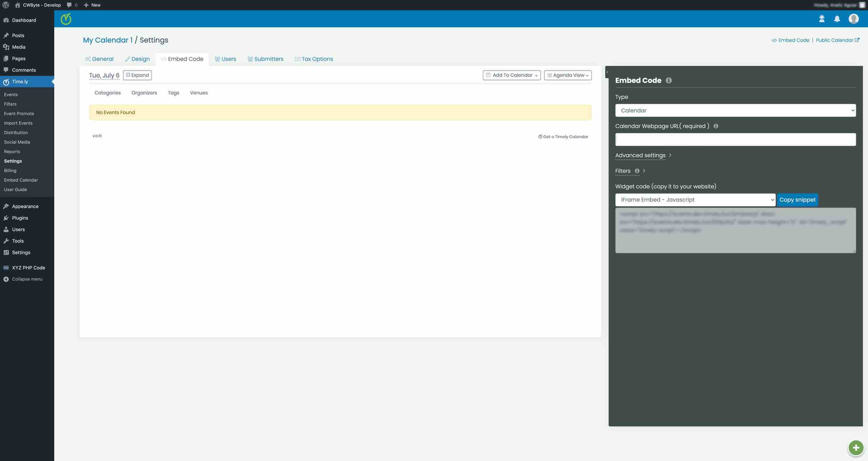Open Tags filter
Viewport: 868px width, 461px height.
coord(173,93)
